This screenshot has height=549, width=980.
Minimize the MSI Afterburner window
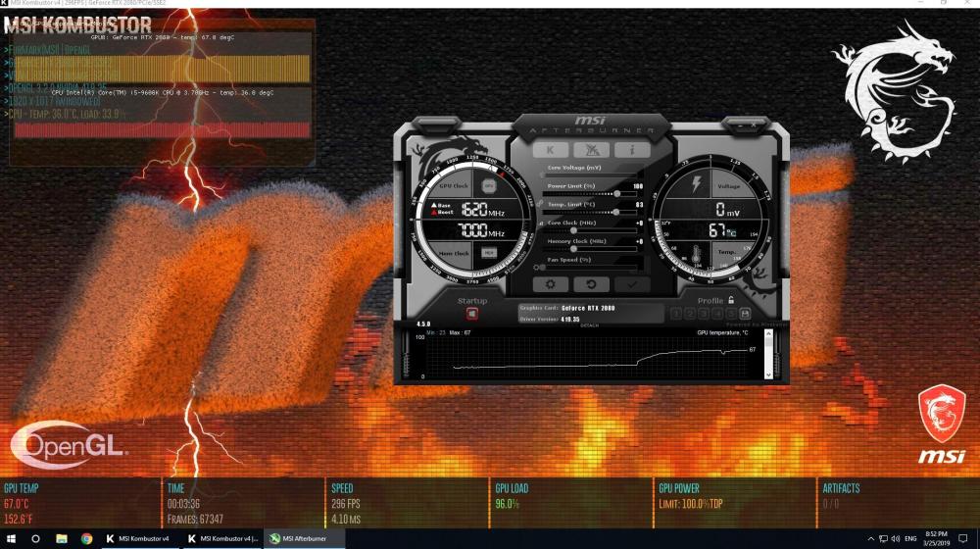[x=740, y=125]
